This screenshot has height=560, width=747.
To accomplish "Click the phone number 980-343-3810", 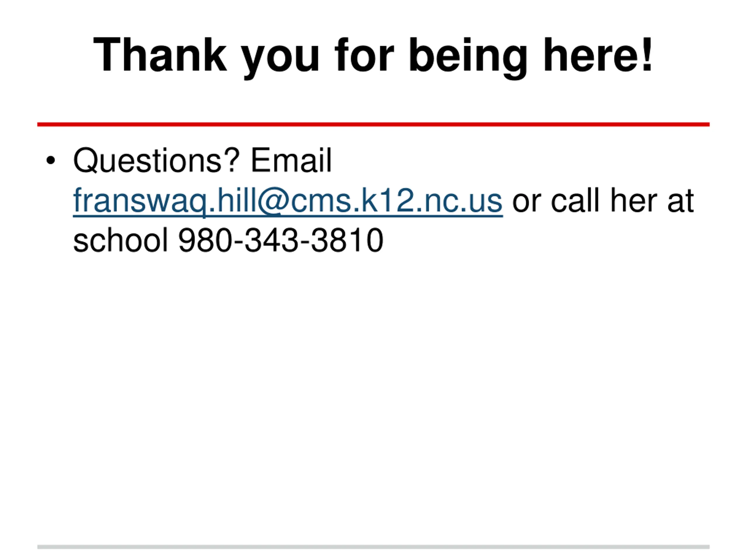I will pos(281,240).
